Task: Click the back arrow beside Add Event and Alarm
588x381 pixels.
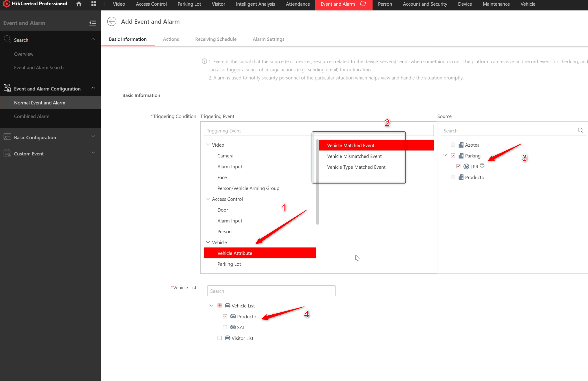Action: pyautogui.click(x=112, y=21)
